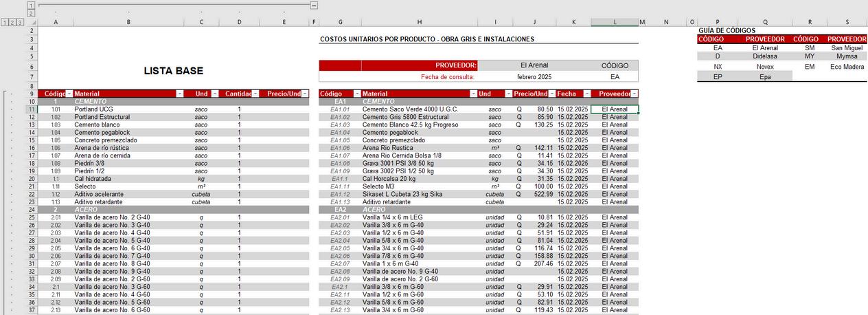Select column header L

pyautogui.click(x=615, y=22)
